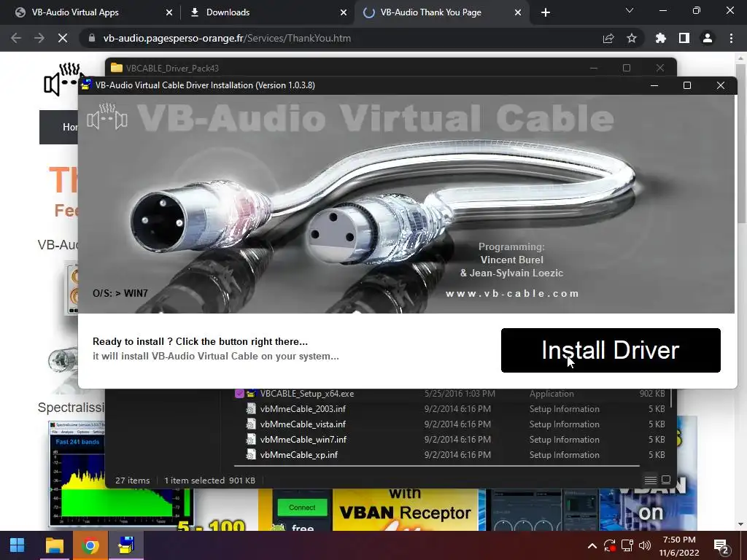
Task: Click the vbMmeCable_2003.inf file icon
Action: click(x=251, y=409)
